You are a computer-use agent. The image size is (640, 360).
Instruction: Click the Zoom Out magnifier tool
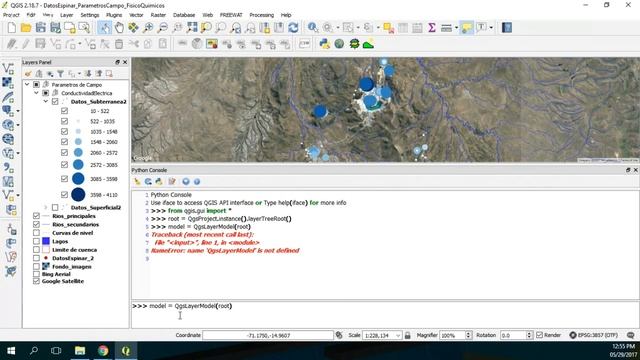[162, 28]
